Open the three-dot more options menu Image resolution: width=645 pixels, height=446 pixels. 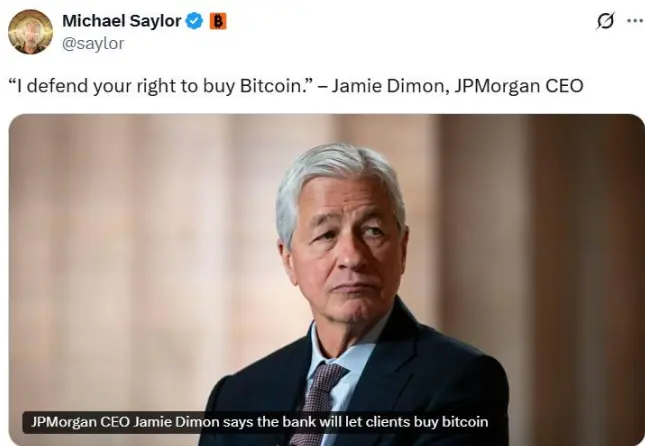(x=636, y=21)
